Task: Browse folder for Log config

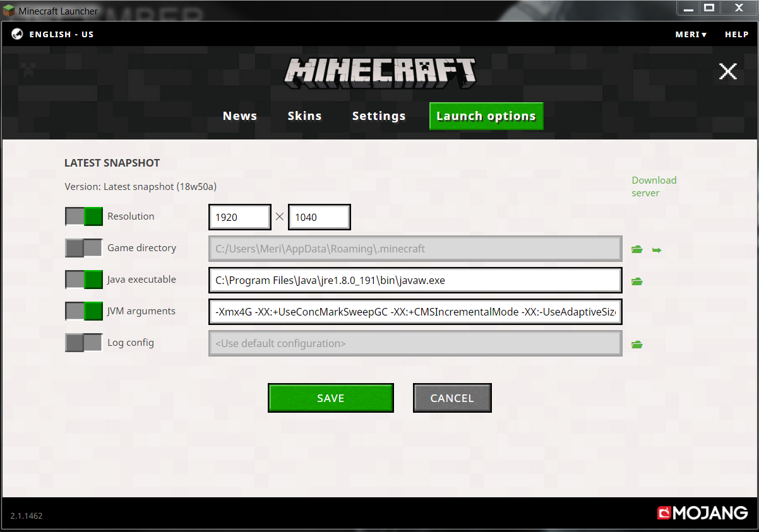Action: 637,345
